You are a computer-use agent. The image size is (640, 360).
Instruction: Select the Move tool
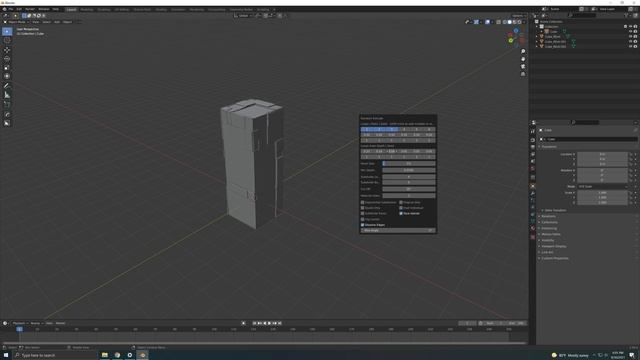(7, 50)
